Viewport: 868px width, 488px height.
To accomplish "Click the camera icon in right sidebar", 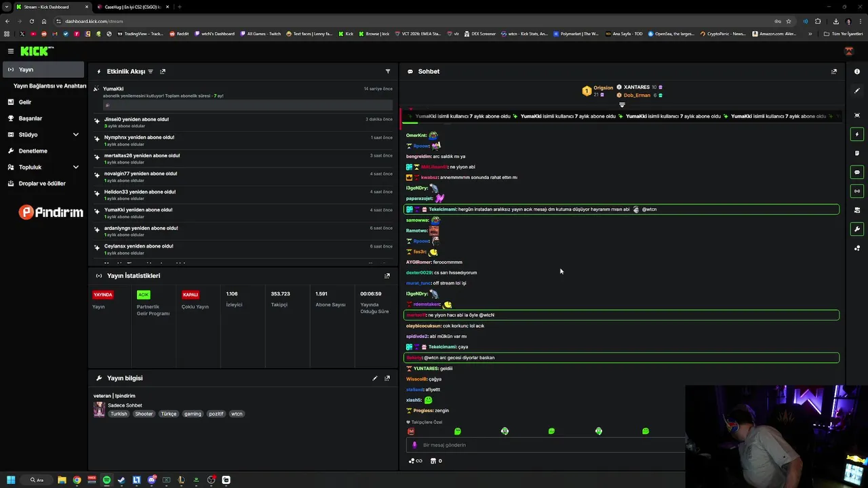I will [x=857, y=210].
